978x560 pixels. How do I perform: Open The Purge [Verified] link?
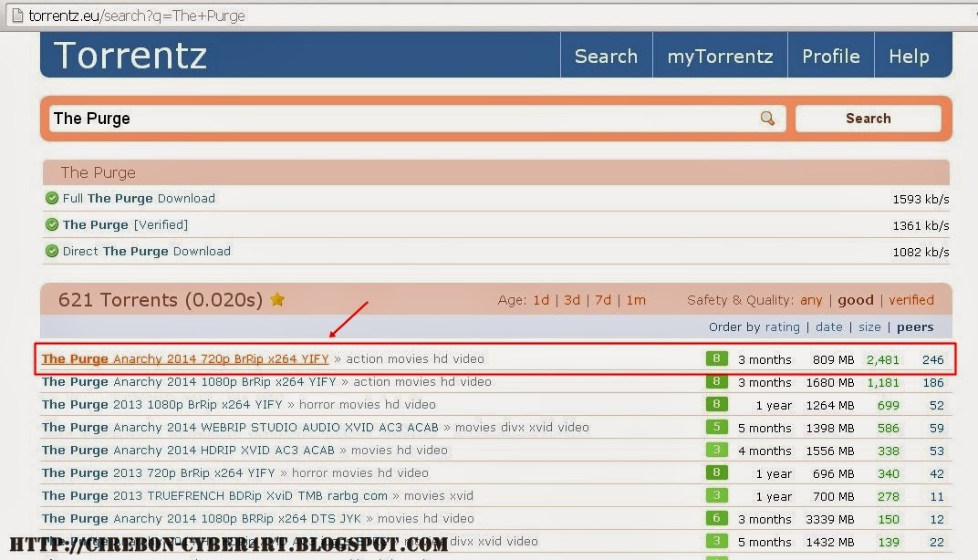coord(125,224)
